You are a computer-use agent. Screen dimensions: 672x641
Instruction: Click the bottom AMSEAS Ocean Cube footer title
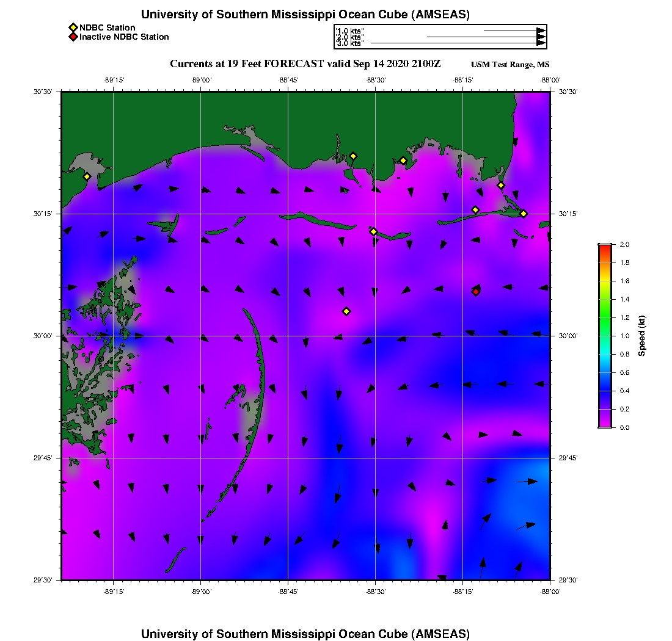coord(305,634)
